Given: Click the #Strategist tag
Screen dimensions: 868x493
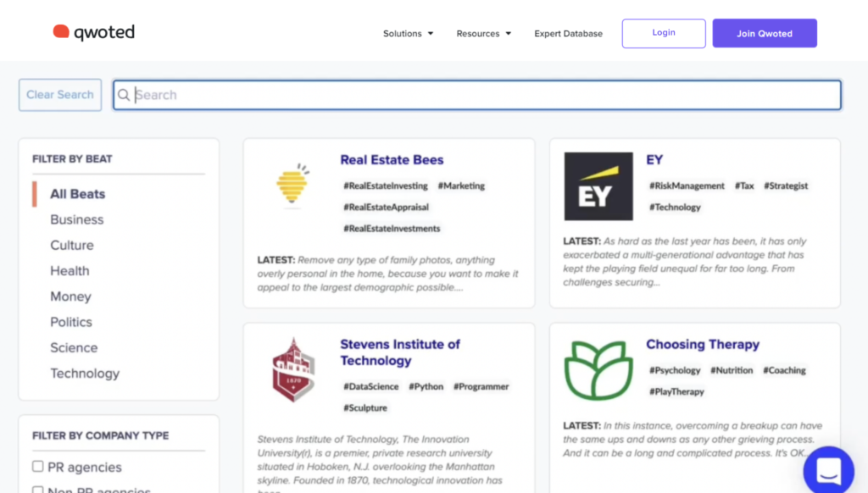Looking at the screenshot, I should coord(786,186).
